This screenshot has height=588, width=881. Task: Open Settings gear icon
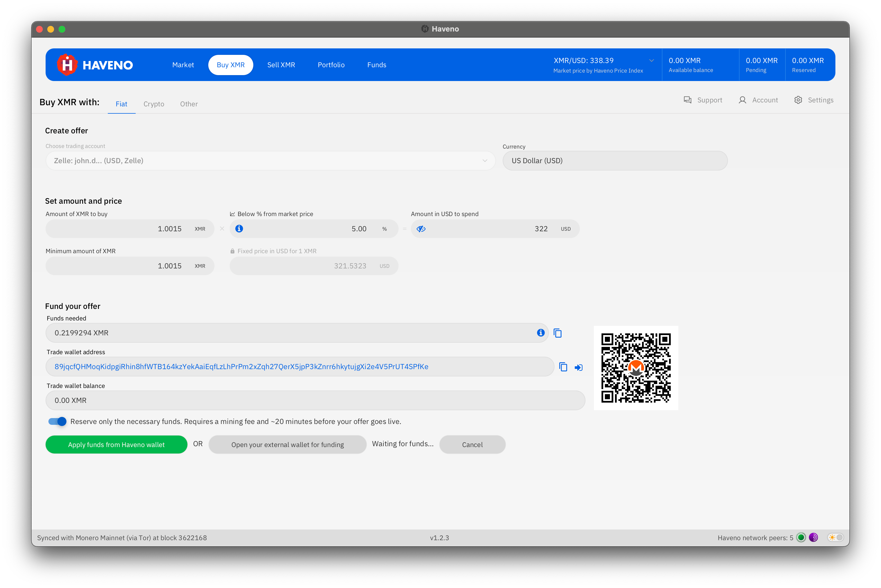798,100
